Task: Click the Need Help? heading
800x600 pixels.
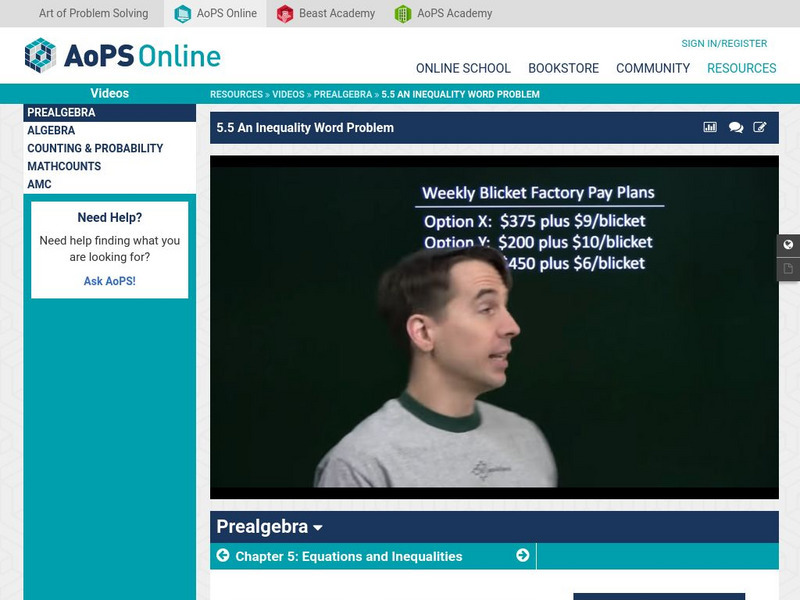Action: pos(110,217)
